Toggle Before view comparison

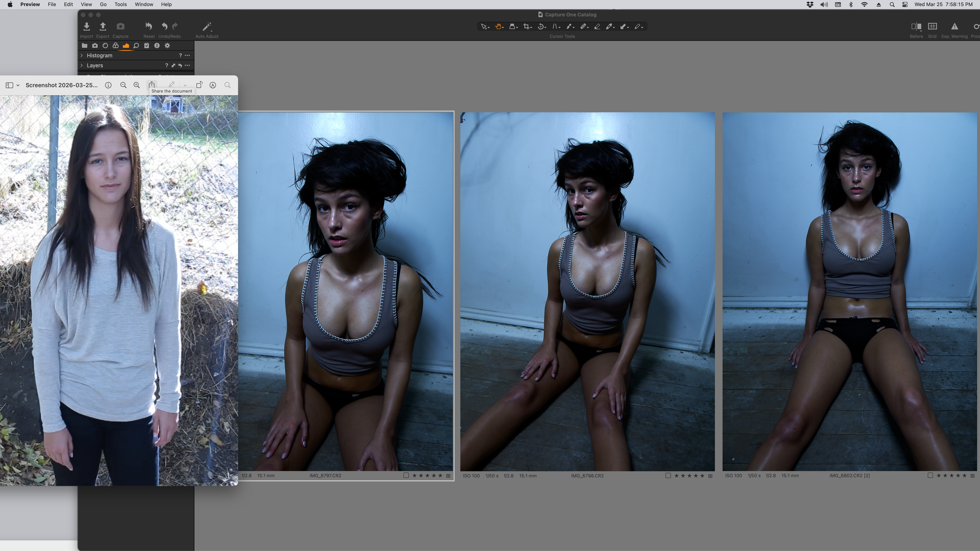[916, 26]
